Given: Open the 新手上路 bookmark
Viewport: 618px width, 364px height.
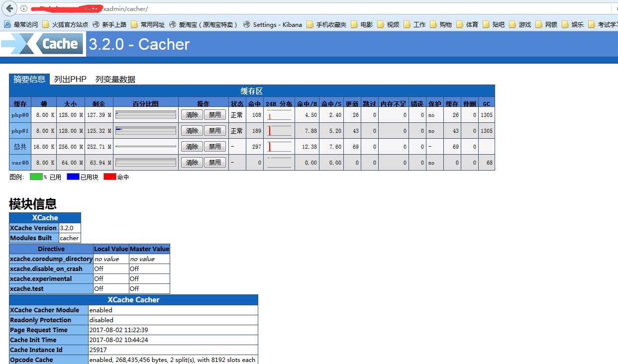Looking at the screenshot, I should click(x=109, y=24).
